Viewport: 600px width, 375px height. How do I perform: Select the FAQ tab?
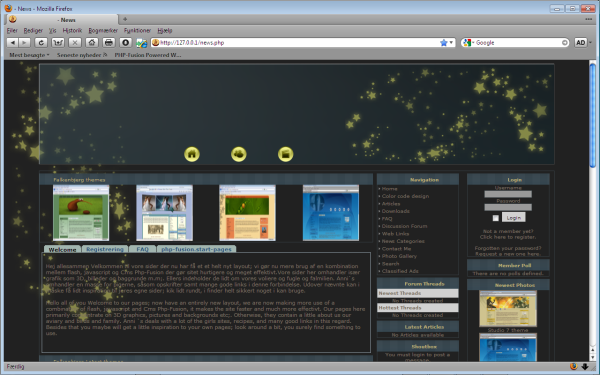(142, 249)
